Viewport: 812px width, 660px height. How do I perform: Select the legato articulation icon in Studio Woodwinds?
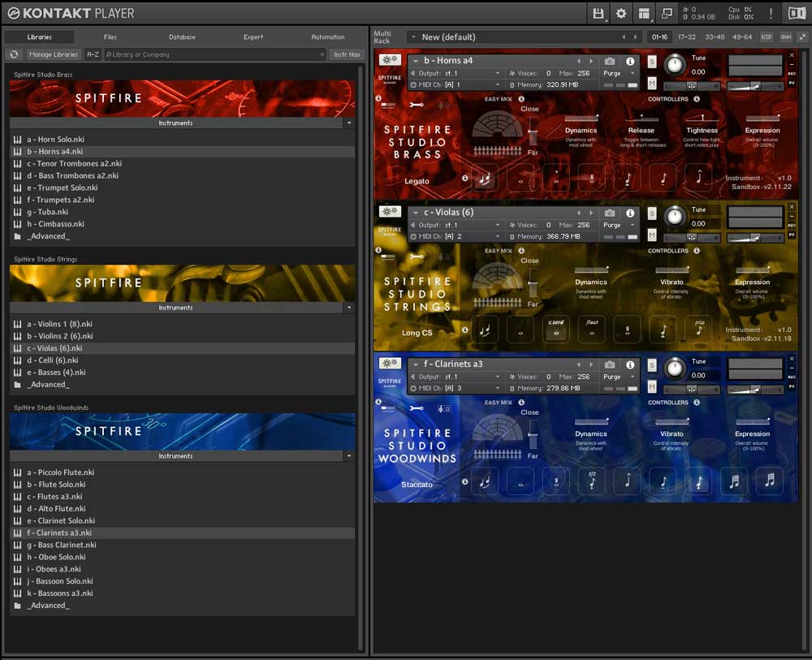click(485, 481)
